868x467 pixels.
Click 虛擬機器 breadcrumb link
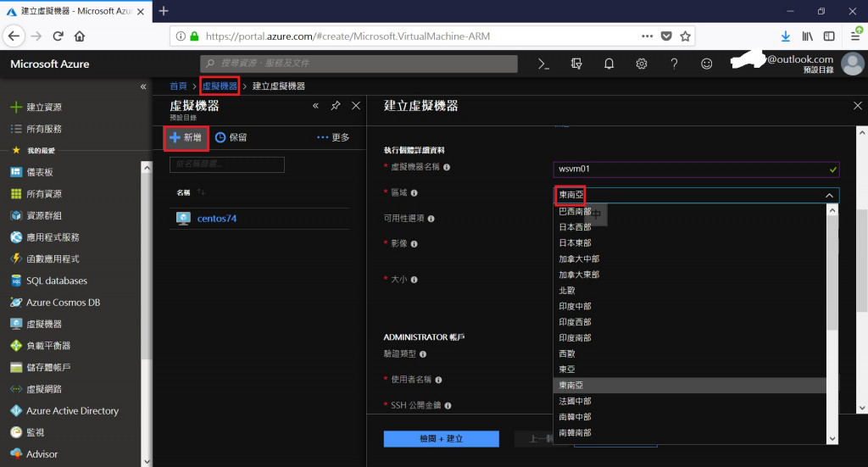[x=220, y=86]
